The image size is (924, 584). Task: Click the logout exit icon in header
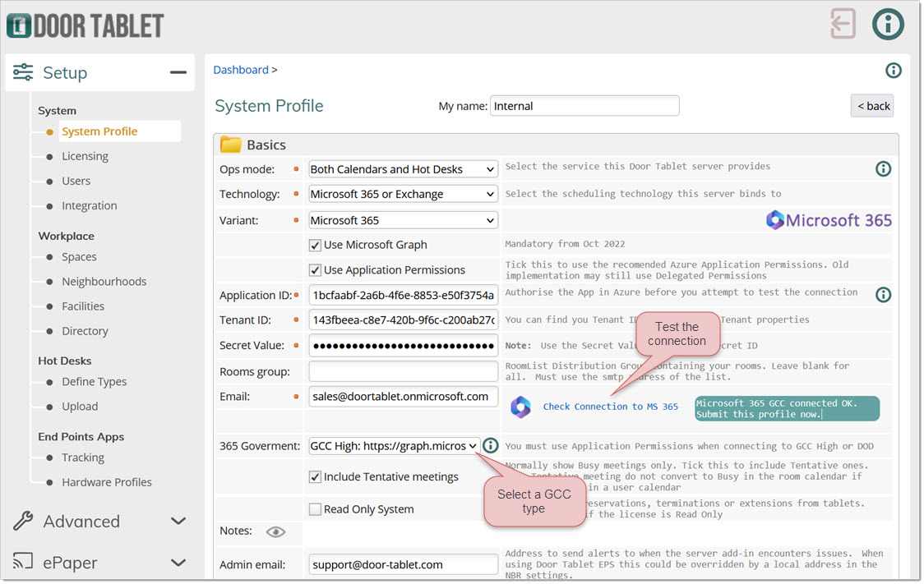843,24
